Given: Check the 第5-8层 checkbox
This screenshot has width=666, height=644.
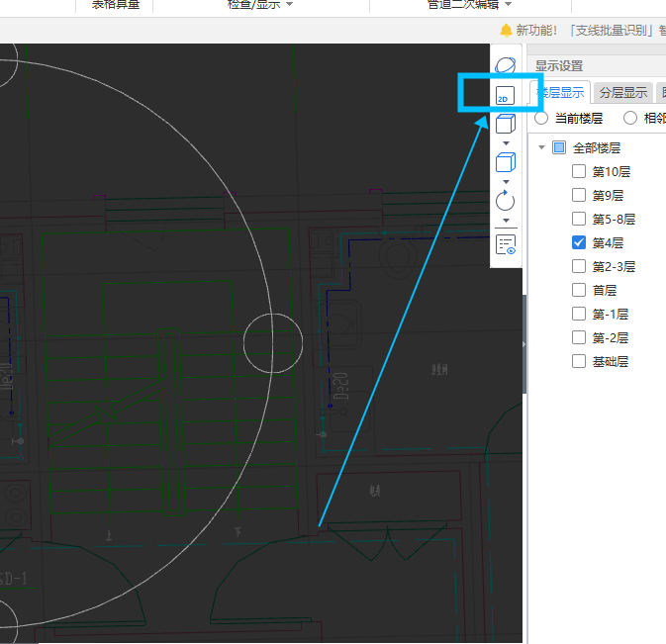Looking at the screenshot, I should pyautogui.click(x=579, y=219).
